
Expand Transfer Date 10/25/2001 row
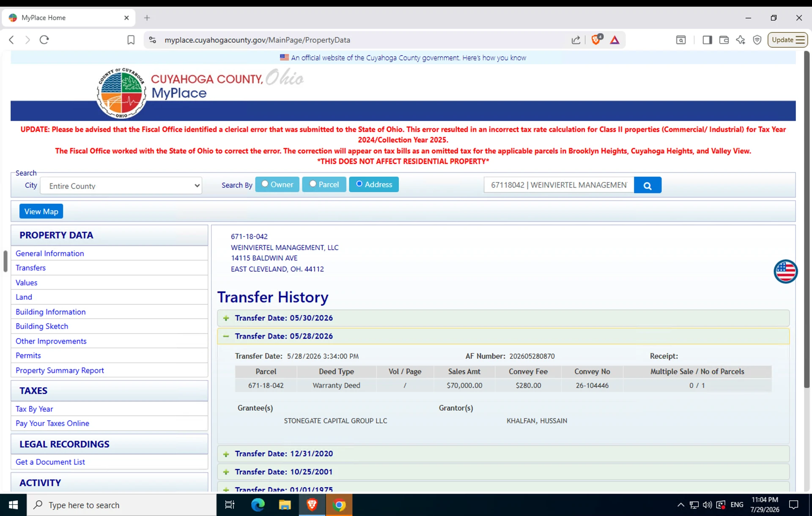(503, 472)
